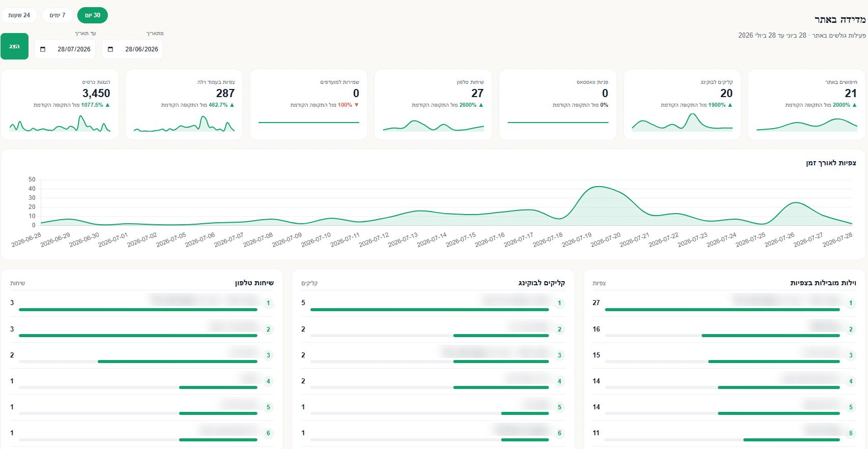Open the הצגות כרטיס 3,450 stat card
This screenshot has height=449, width=868.
60,105
